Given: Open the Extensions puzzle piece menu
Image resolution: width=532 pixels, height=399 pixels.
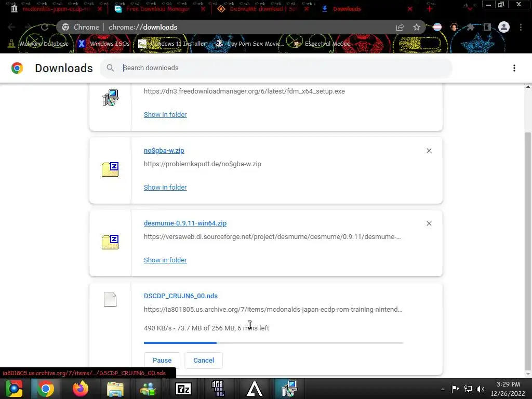Looking at the screenshot, I should point(470,27).
